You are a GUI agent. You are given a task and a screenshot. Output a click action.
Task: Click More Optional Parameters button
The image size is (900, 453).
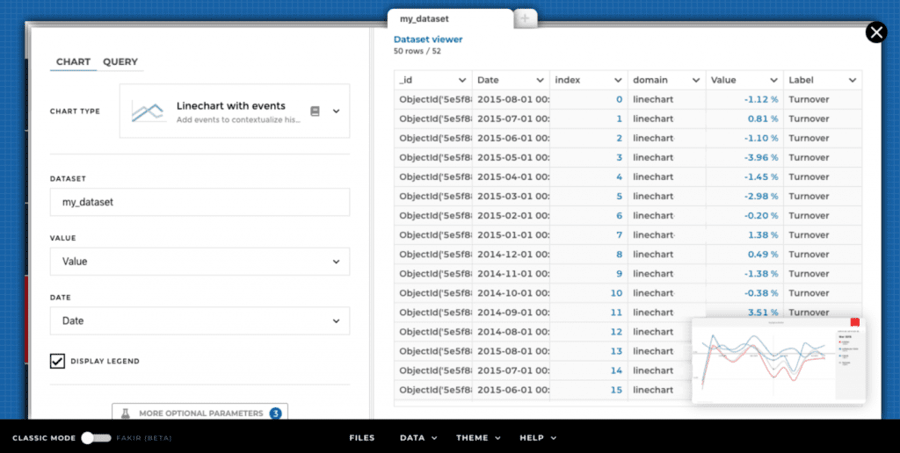pos(200,413)
